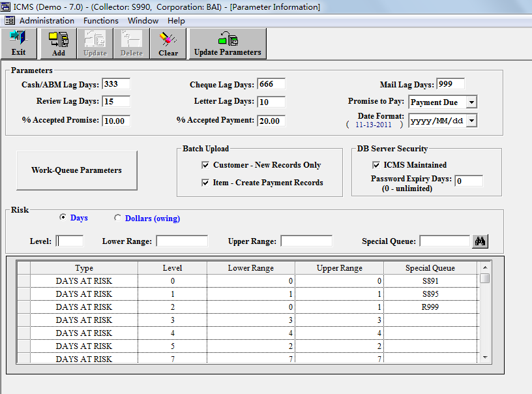The height and width of the screenshot is (394, 532).
Task: Click DAYS AT RISK in Level 7 row
Action: pos(84,359)
